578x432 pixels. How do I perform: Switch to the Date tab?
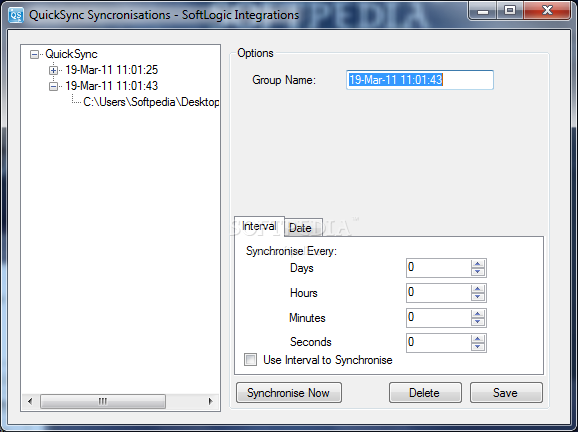pos(304,227)
